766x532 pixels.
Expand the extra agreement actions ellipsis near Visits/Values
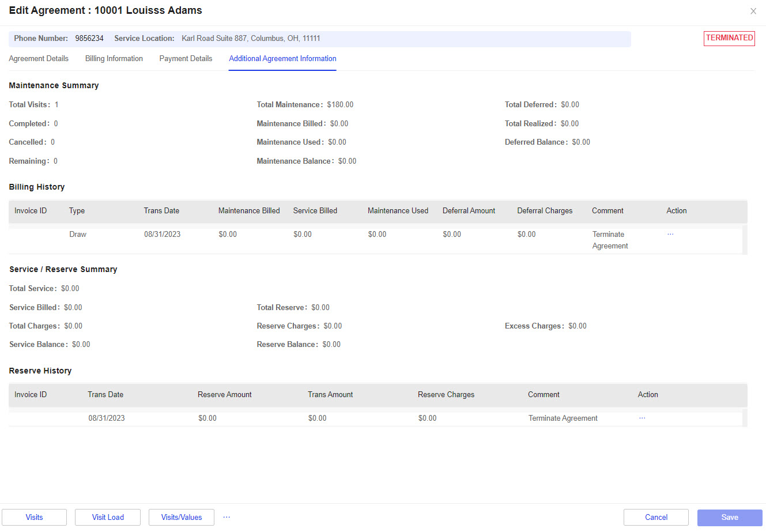click(x=226, y=517)
